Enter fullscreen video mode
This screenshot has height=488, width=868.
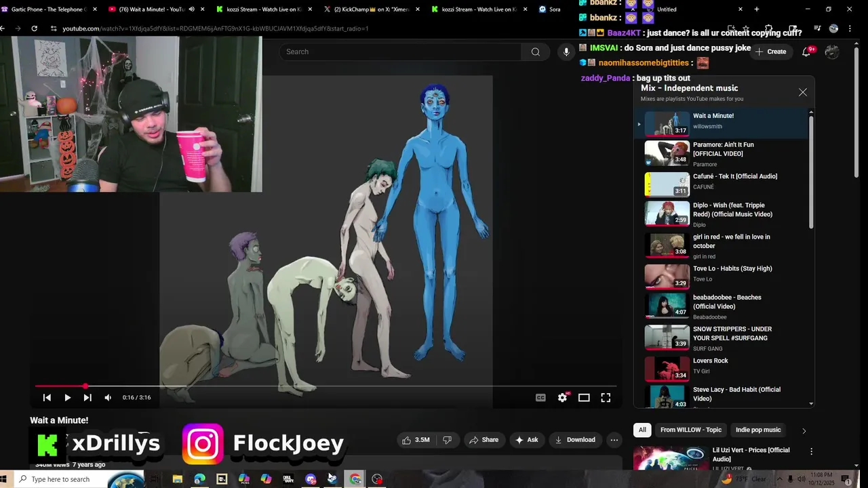(x=606, y=398)
